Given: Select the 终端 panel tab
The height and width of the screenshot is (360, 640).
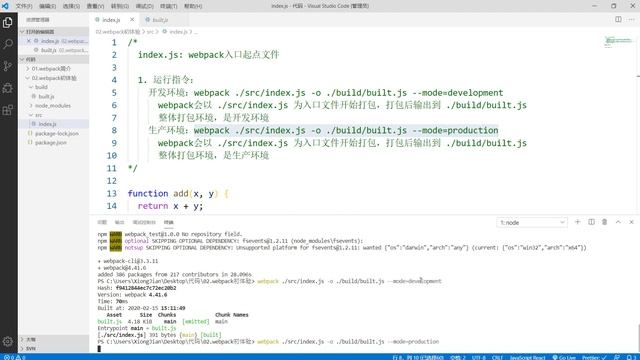Looking at the screenshot, I should click(169, 222).
